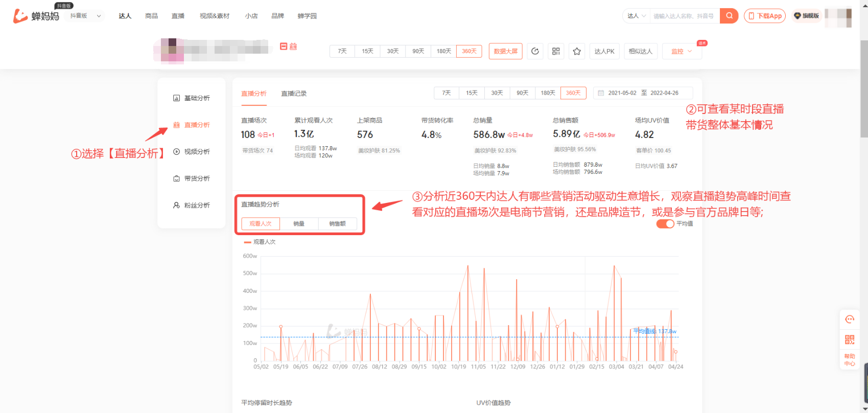Select 销量 trend option
The image size is (868, 413).
(x=299, y=224)
